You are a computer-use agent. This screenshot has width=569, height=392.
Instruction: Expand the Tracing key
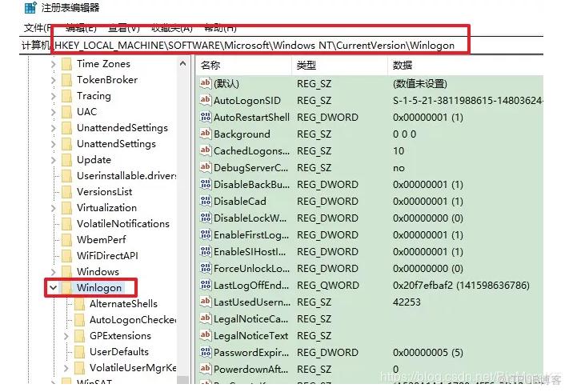click(54, 96)
